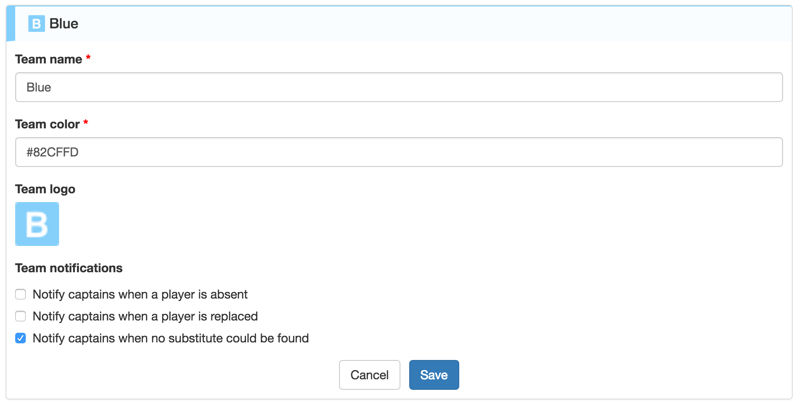
Task: Click the Team logo label
Action: pos(45,189)
